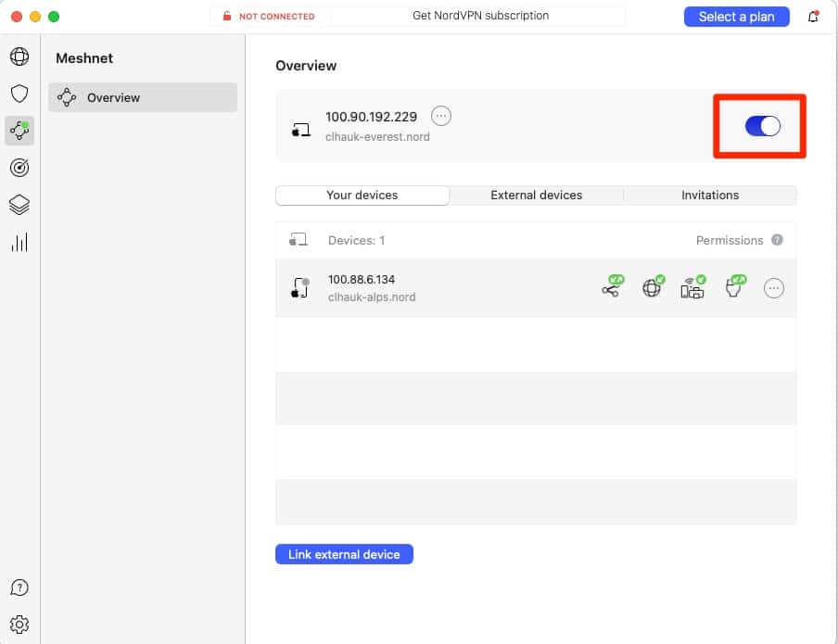Switch to the Invitations tab
The image size is (838, 644).
710,196
